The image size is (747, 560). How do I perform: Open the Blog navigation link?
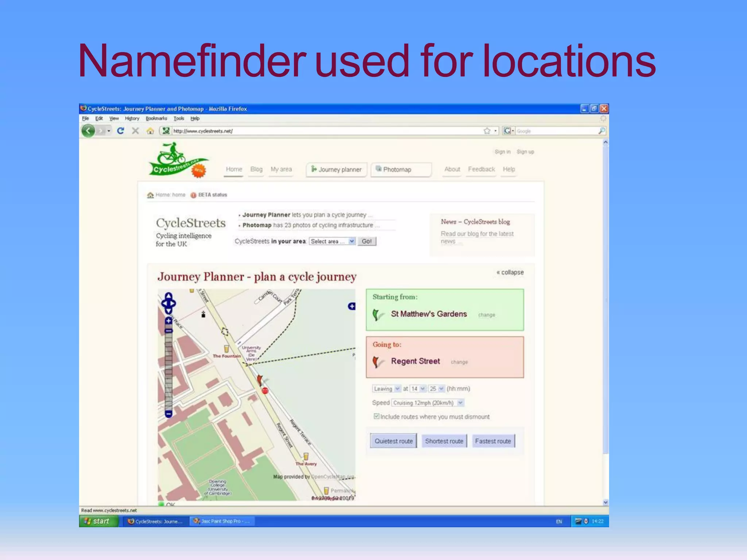pyautogui.click(x=256, y=169)
